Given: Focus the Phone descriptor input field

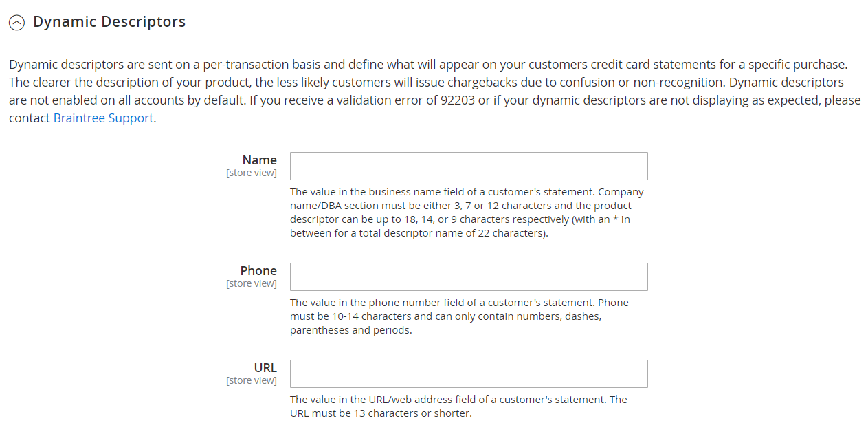Looking at the screenshot, I should click(x=469, y=276).
